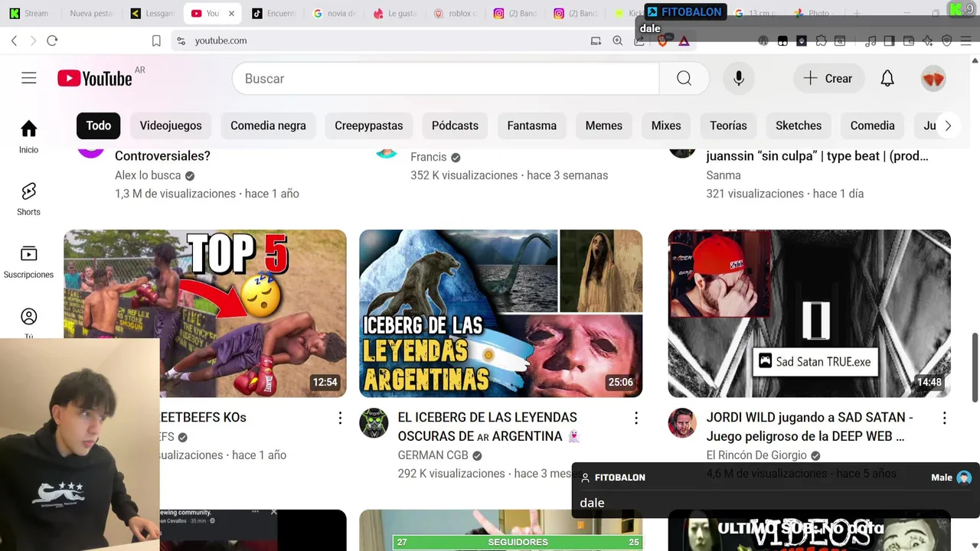
Task: Select the Memes filter chip
Action: point(604,126)
